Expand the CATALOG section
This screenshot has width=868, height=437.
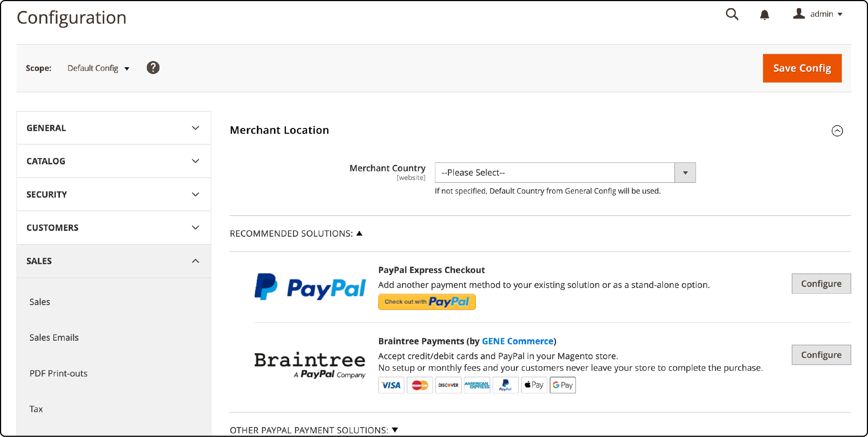(x=114, y=161)
